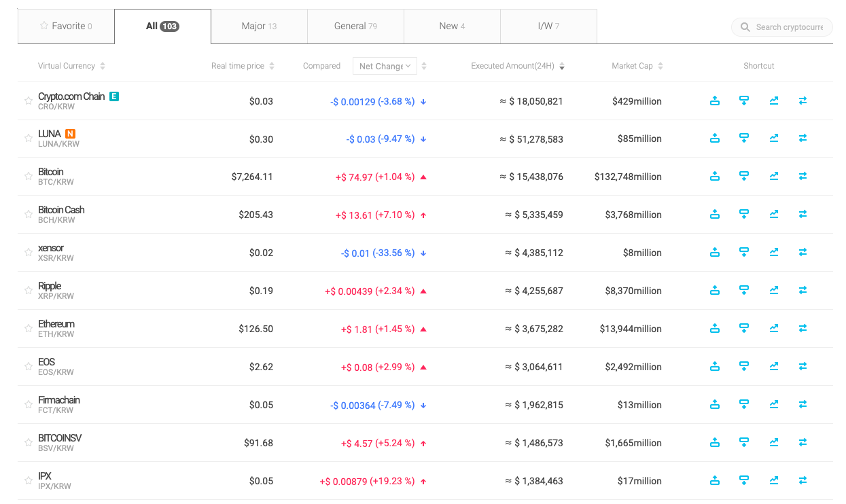The height and width of the screenshot is (504, 846).
Task: Switch to the Major tab
Action: pyautogui.click(x=259, y=26)
